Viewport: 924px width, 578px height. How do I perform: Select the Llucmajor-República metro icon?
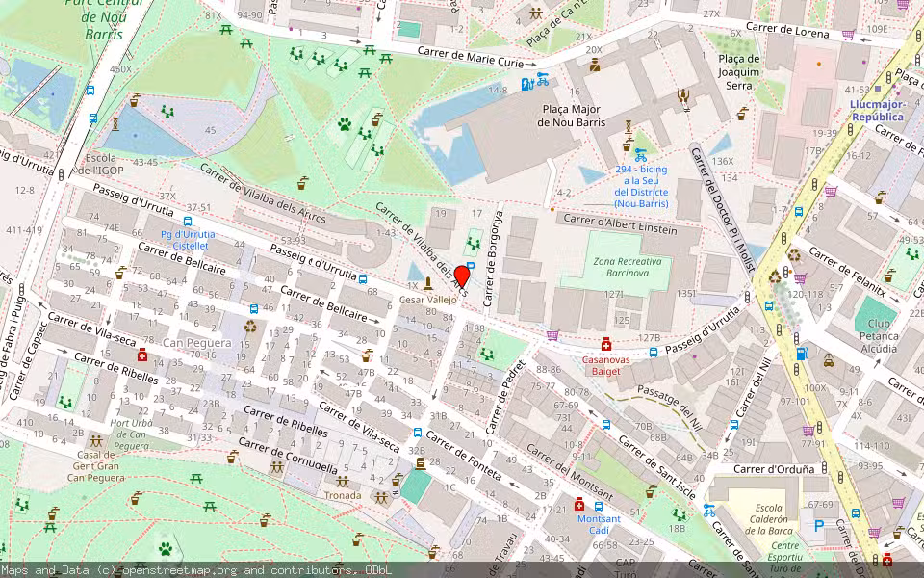878,89
